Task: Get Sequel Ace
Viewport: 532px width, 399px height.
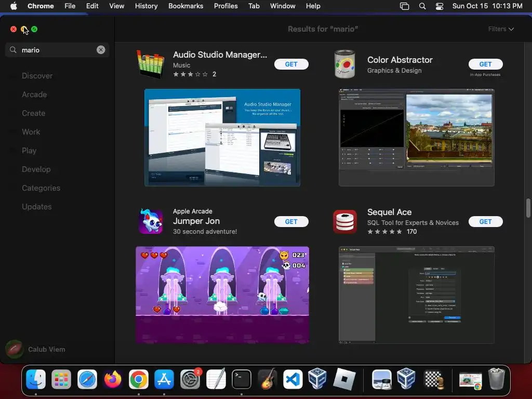Action: pyautogui.click(x=486, y=221)
